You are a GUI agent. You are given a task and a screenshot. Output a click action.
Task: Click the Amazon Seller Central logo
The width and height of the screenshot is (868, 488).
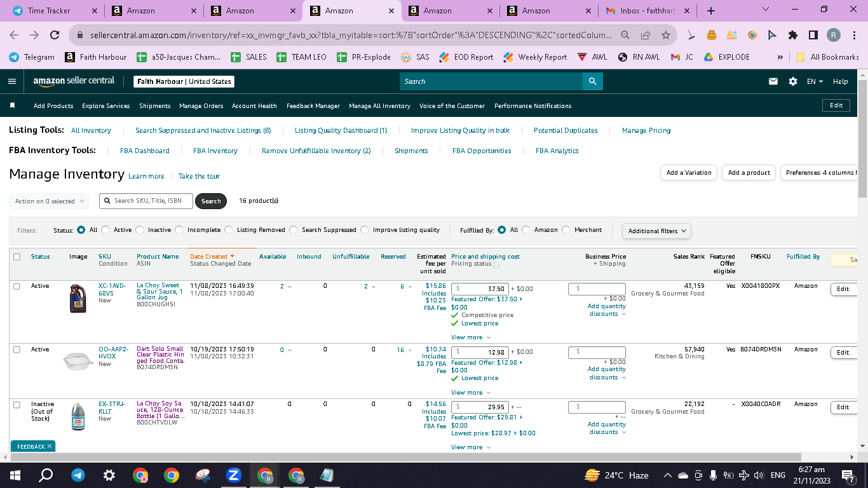[74, 81]
